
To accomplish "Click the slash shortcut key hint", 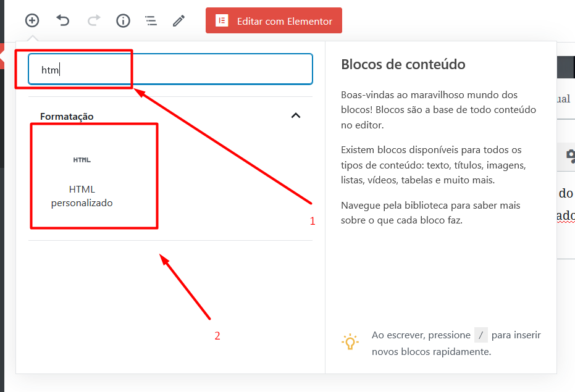I will click(x=481, y=335).
